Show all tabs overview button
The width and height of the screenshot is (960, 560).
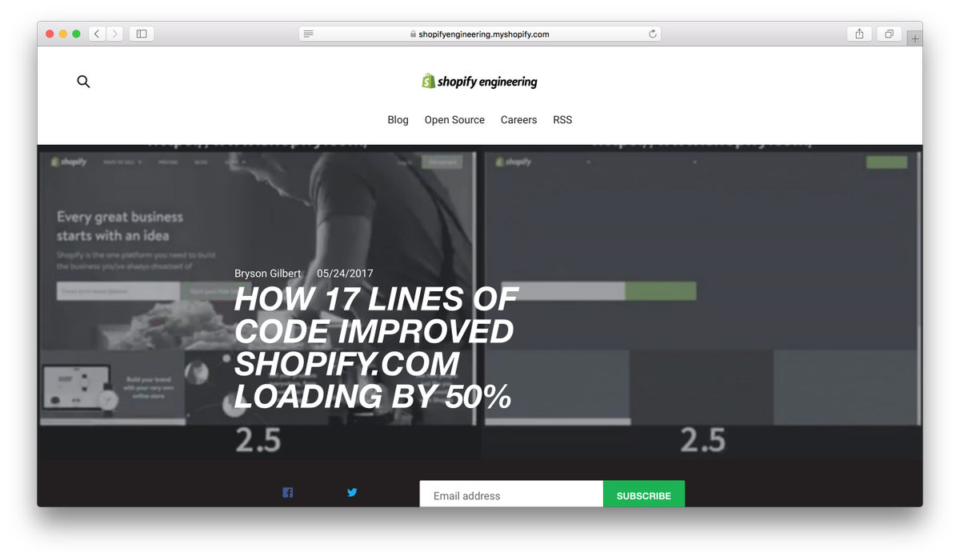click(889, 34)
